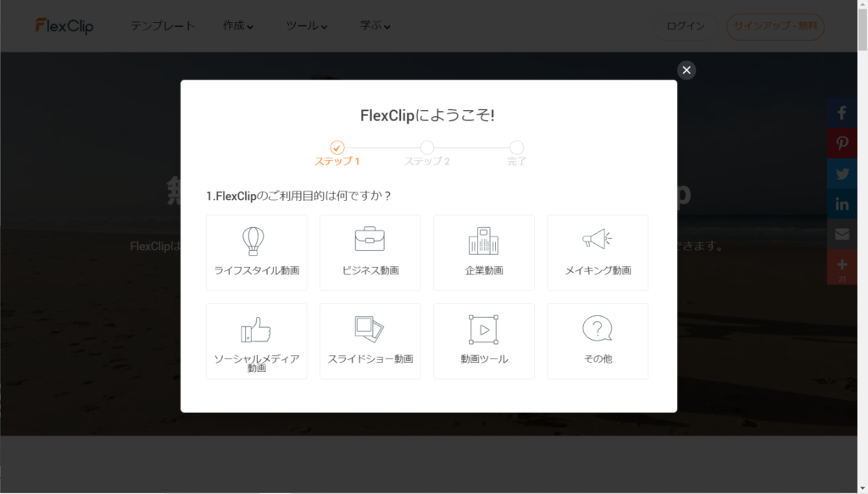
Task: Click the サインアップ - 無料 button
Action: coord(776,26)
